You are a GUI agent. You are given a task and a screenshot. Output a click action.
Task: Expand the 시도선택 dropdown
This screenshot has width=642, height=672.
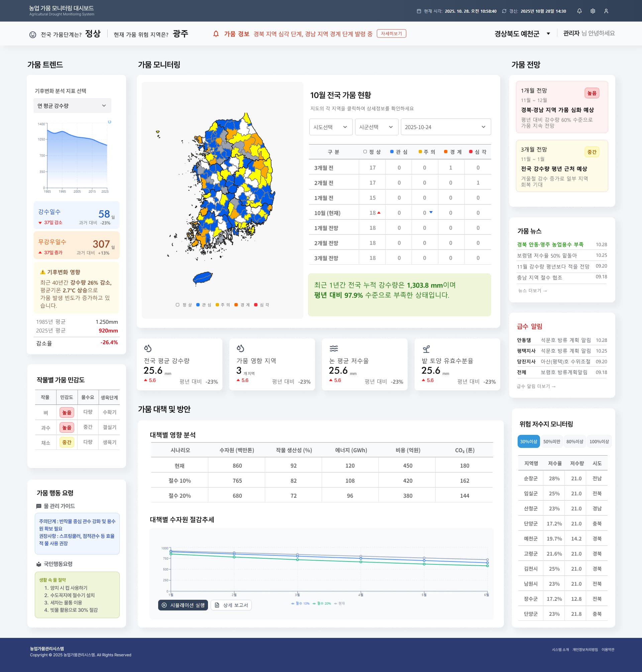click(330, 127)
